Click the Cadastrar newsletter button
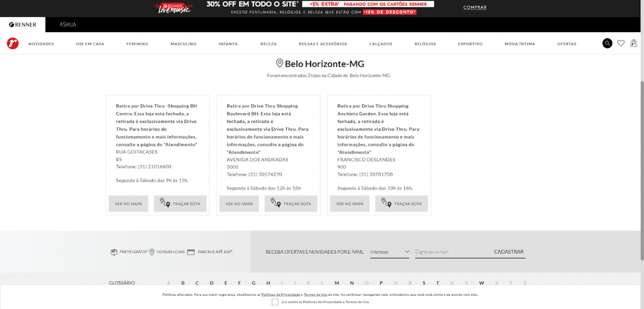This screenshot has height=309, width=644. (x=509, y=252)
